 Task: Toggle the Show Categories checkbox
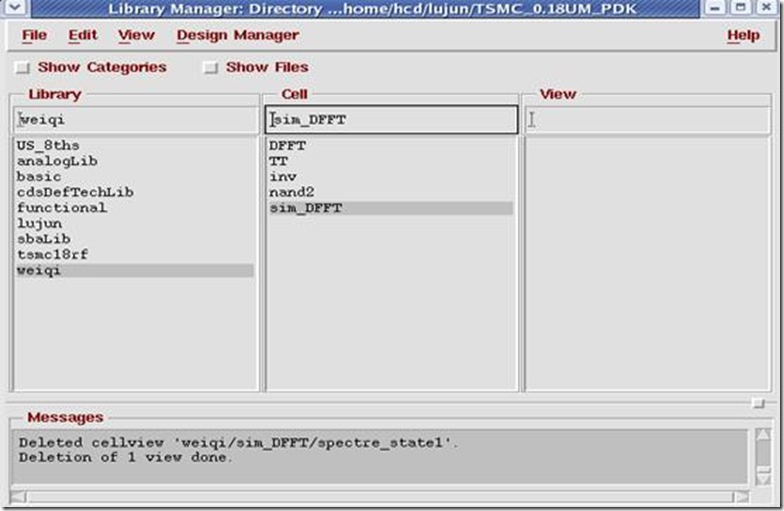click(22, 68)
